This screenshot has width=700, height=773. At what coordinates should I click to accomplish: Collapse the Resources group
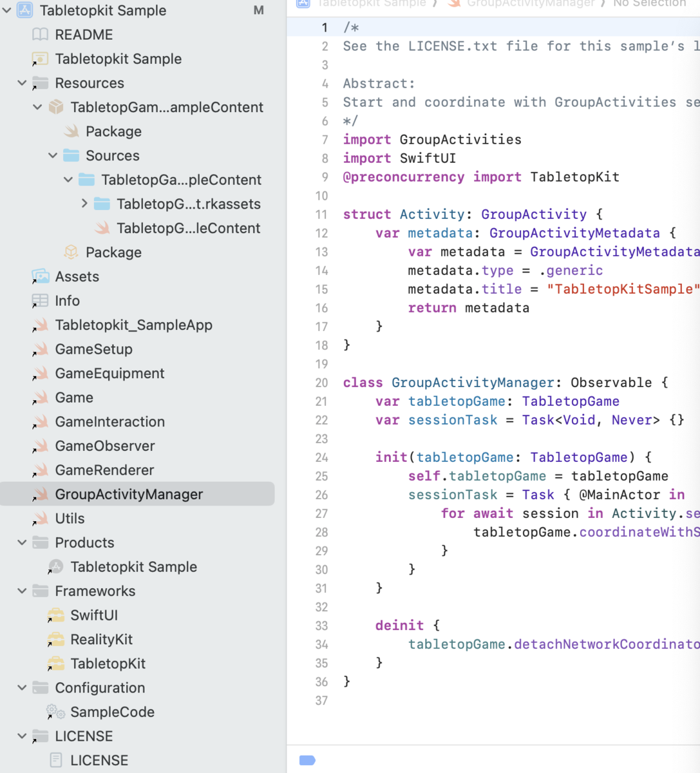(22, 83)
